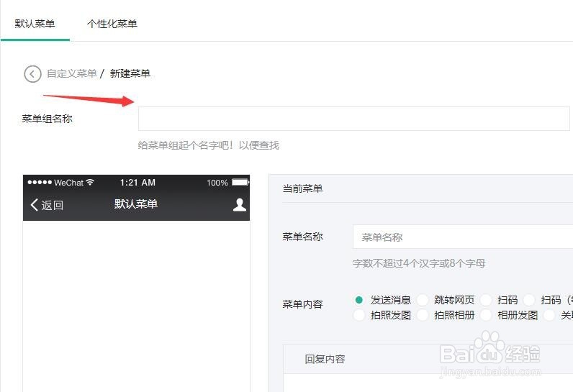The width and height of the screenshot is (573, 392).
Task: Choose the 跳转网页 radio option
Action: (423, 300)
